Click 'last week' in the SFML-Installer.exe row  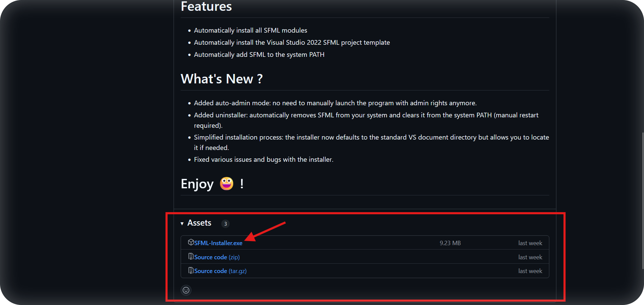click(x=530, y=243)
